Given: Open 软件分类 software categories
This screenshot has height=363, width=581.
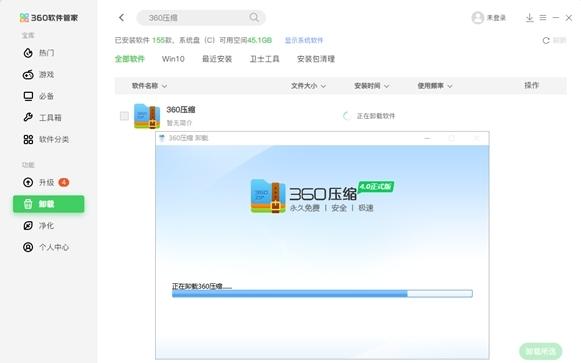Looking at the screenshot, I should point(46,140).
